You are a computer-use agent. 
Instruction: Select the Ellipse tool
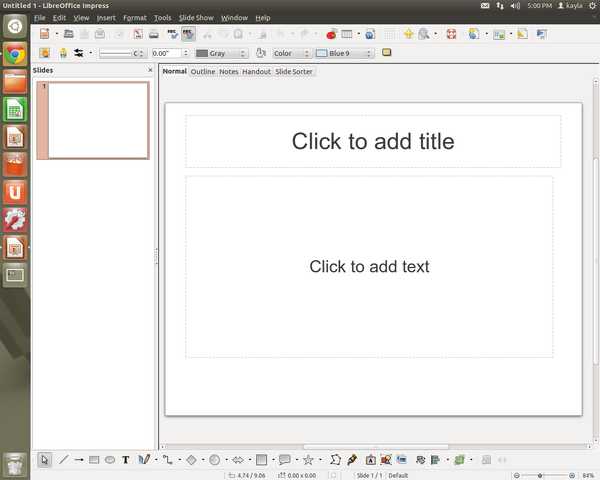coord(110,459)
